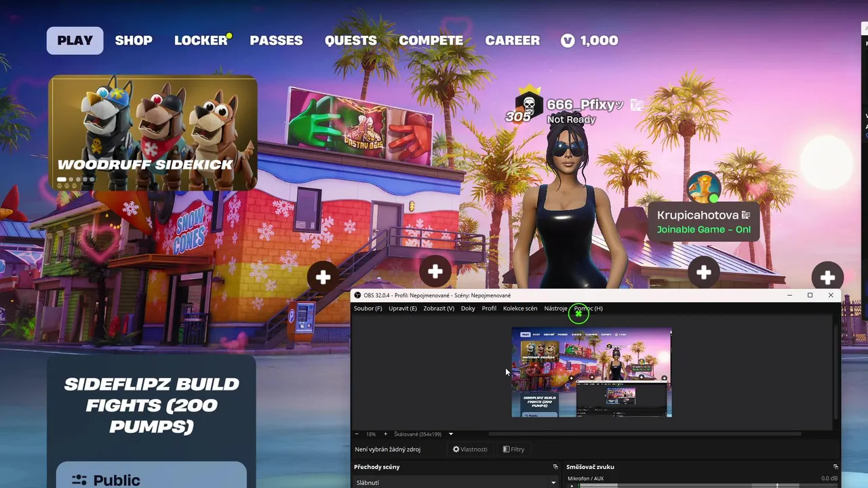Click the platform icon beside Krupicahotova name

[746, 215]
